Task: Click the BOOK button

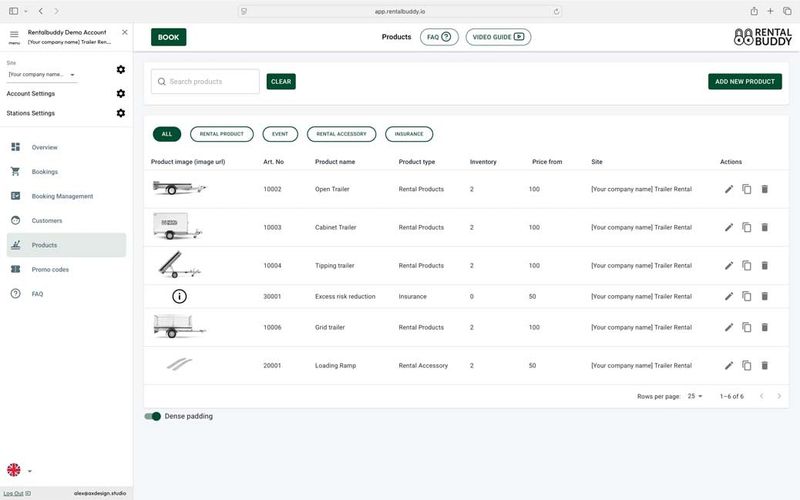Action: tap(168, 37)
